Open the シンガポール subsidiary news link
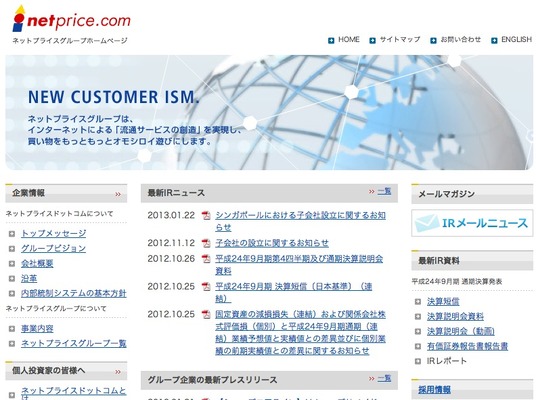Image resolution: width=536 pixels, height=400 pixels. click(x=300, y=221)
